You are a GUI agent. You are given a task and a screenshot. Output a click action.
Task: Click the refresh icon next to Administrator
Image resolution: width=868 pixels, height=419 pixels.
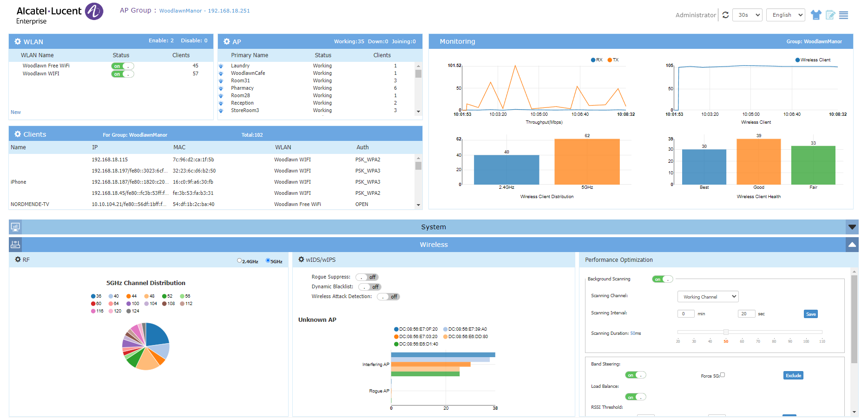[x=725, y=15]
